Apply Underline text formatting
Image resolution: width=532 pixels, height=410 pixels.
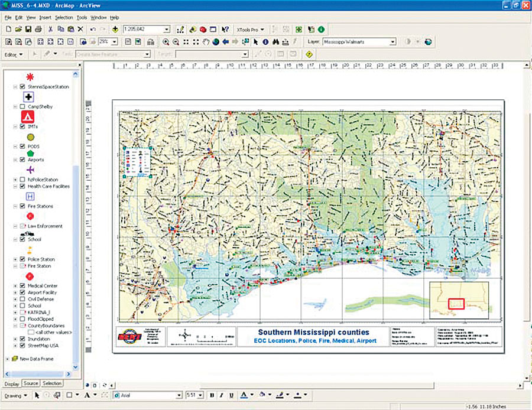[x=231, y=395]
